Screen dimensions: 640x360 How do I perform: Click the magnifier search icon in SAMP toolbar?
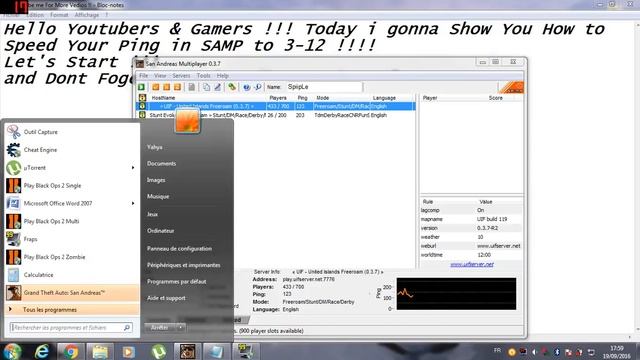[x=258, y=87]
